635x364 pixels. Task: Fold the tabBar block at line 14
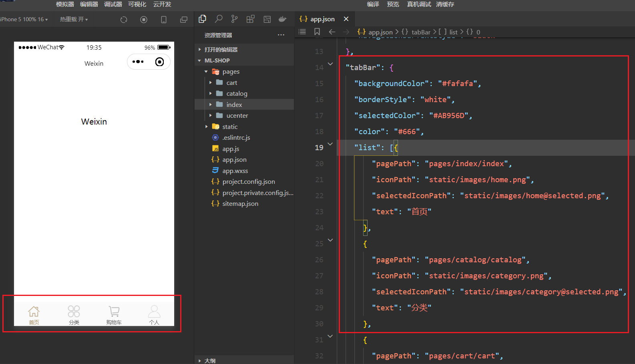coord(330,64)
